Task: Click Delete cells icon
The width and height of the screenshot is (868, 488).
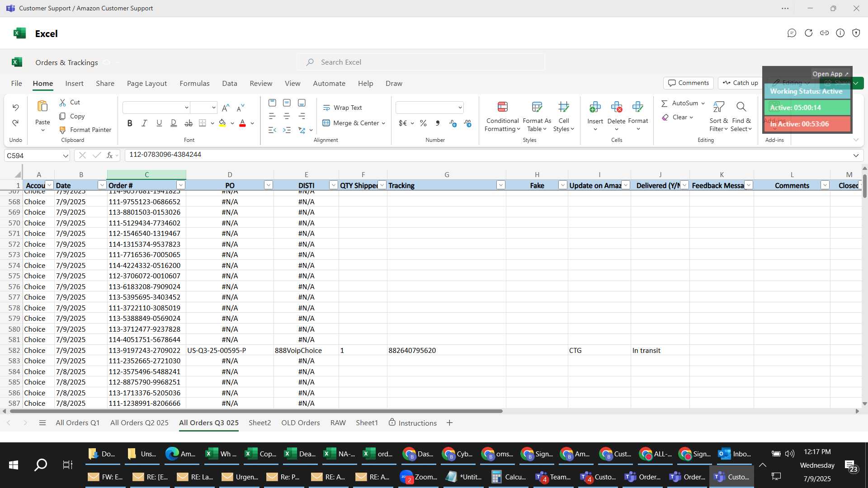Action: click(x=616, y=107)
